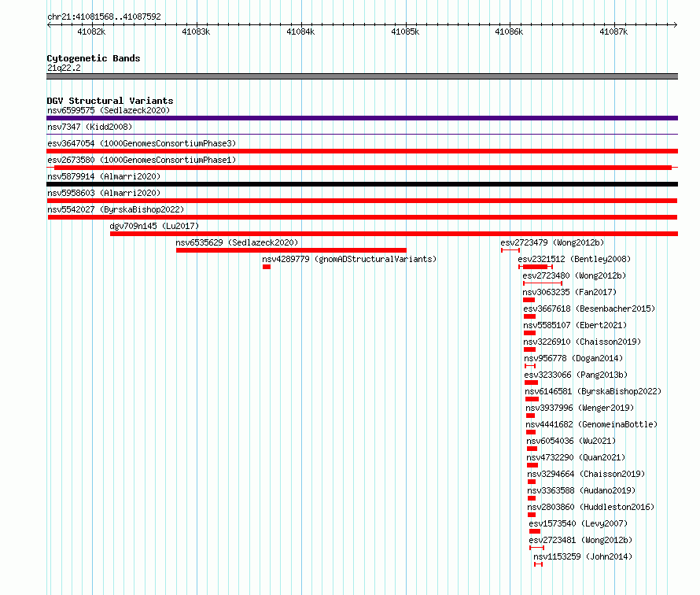Image resolution: width=700 pixels, height=595 pixels.
Task: Click esv2321512 (Bentley2008) label
Action: coord(574,259)
